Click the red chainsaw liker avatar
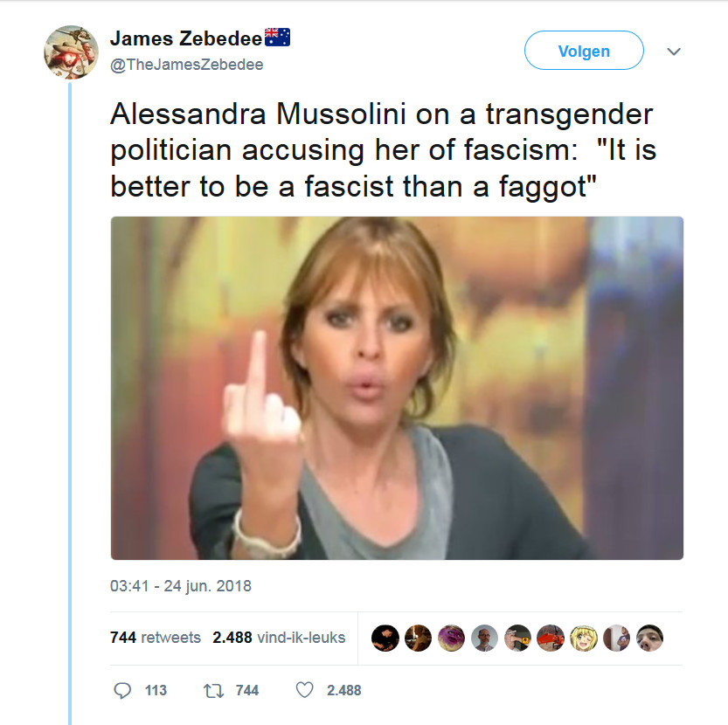Viewport: 728px width, 725px height. [550, 638]
